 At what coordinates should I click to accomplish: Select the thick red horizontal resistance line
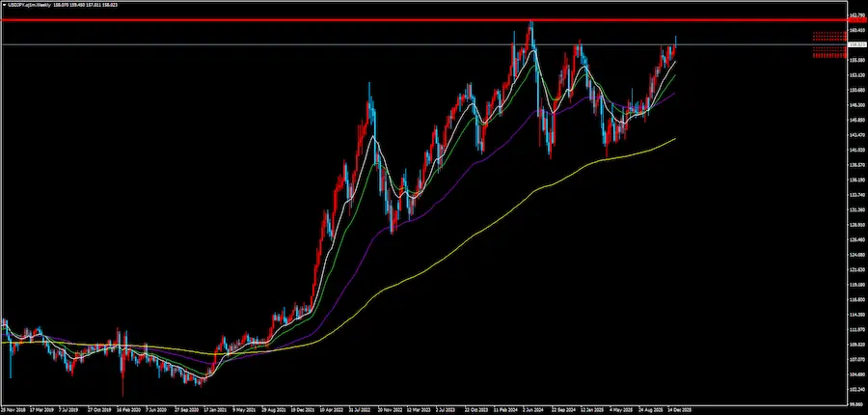[x=289, y=19]
